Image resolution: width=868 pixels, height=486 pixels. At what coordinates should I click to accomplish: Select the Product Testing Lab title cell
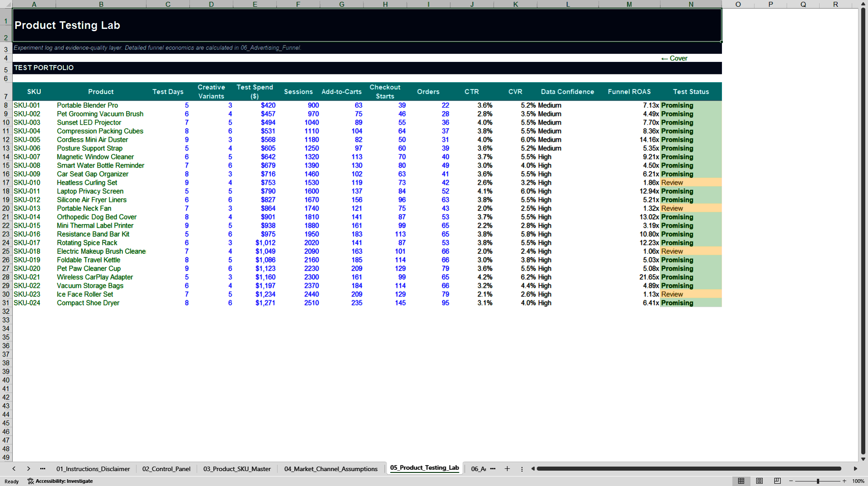pyautogui.click(x=367, y=25)
